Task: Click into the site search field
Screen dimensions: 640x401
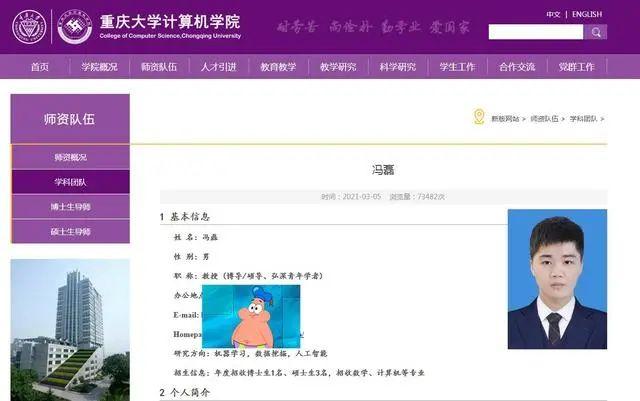Action: coord(536,32)
